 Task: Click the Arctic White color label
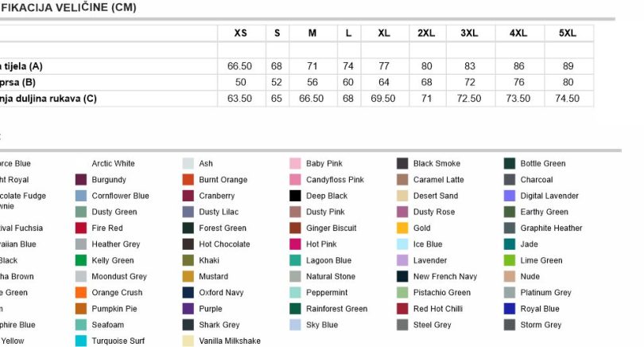114,164
